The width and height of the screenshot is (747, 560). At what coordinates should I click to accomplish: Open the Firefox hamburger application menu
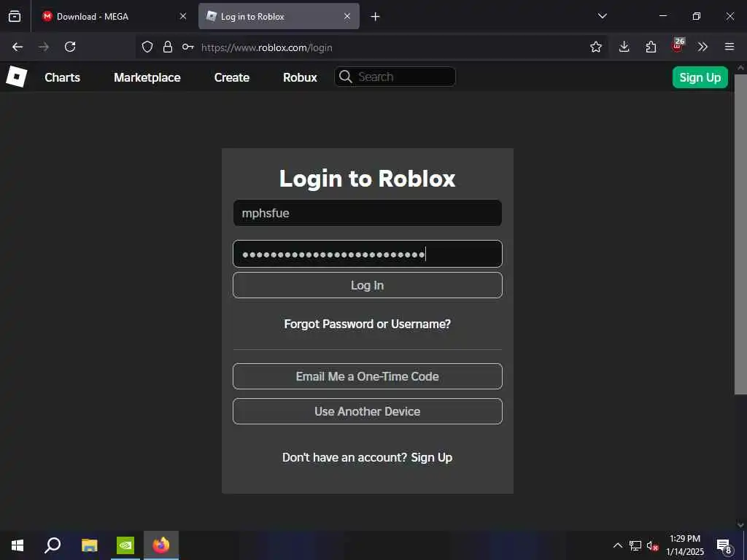729,47
